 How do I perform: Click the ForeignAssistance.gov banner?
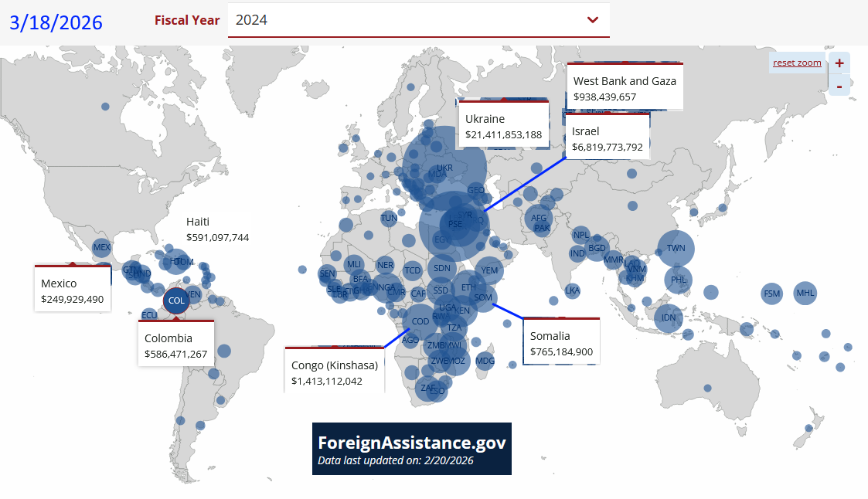411,449
